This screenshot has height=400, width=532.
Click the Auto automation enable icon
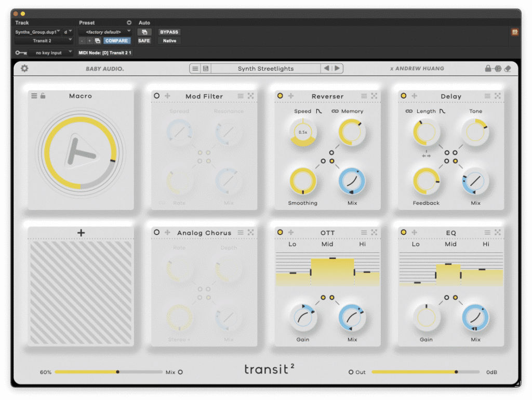(144, 32)
